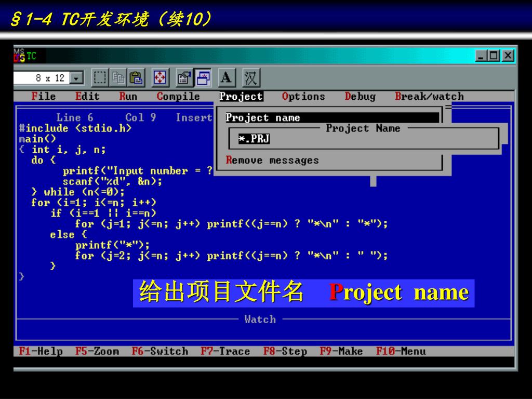Image resolution: width=532 pixels, height=399 pixels.
Task: Click the *.PRJ project name input field
Action: (x=364, y=139)
